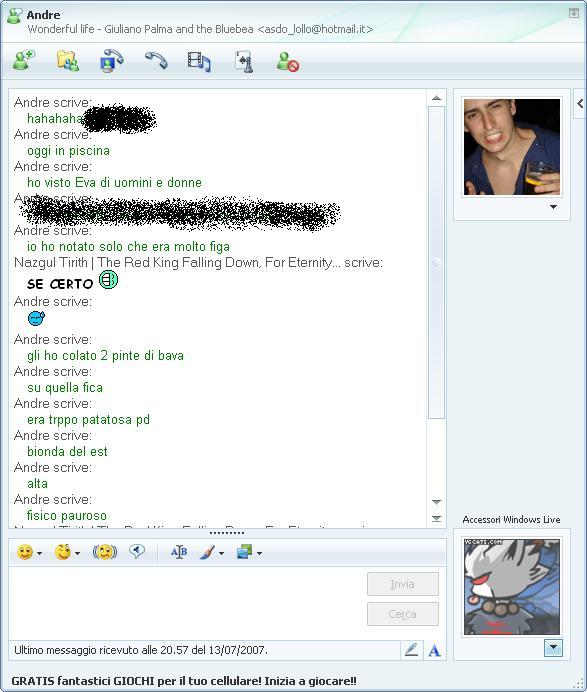This screenshot has height=692, width=587.
Task: Open the emoticons dropdown
Action: point(40,553)
